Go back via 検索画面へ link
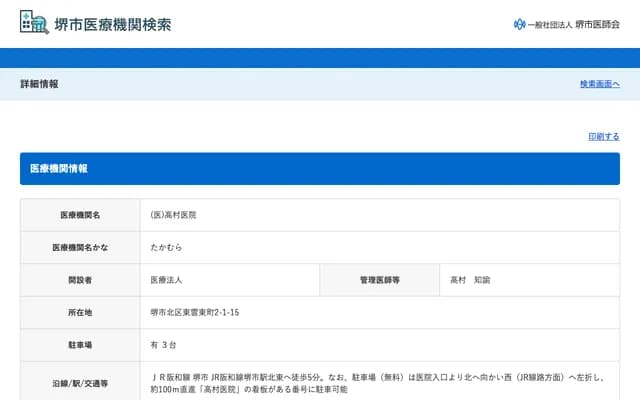The width and height of the screenshot is (640, 400). [x=599, y=84]
